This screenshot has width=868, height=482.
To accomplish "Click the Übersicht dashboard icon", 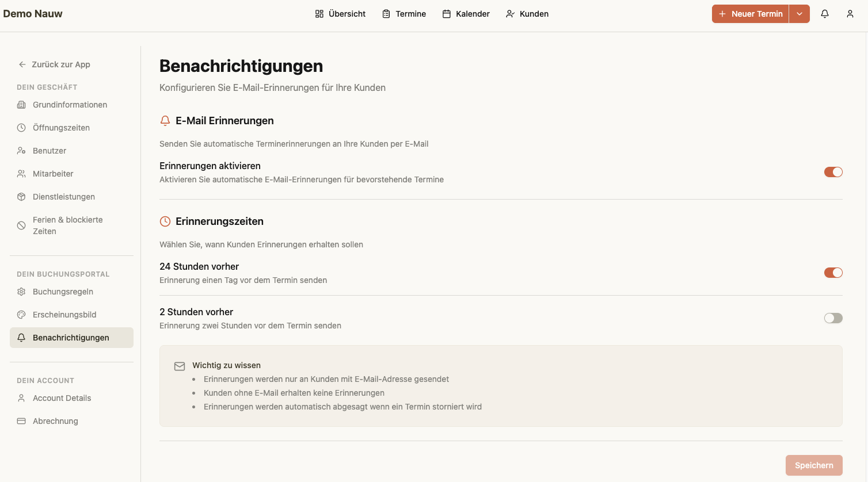I will pyautogui.click(x=319, y=14).
